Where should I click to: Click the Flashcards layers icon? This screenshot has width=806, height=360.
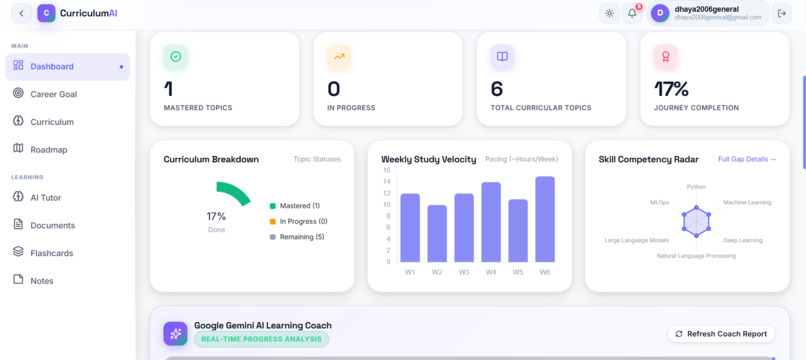[18, 251]
